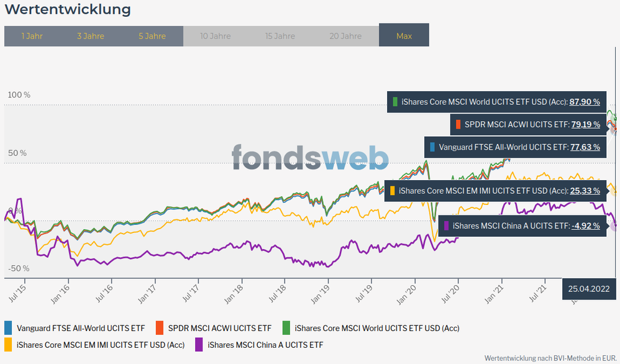The height and width of the screenshot is (364, 620).
Task: Show the Max time range
Action: click(x=404, y=36)
